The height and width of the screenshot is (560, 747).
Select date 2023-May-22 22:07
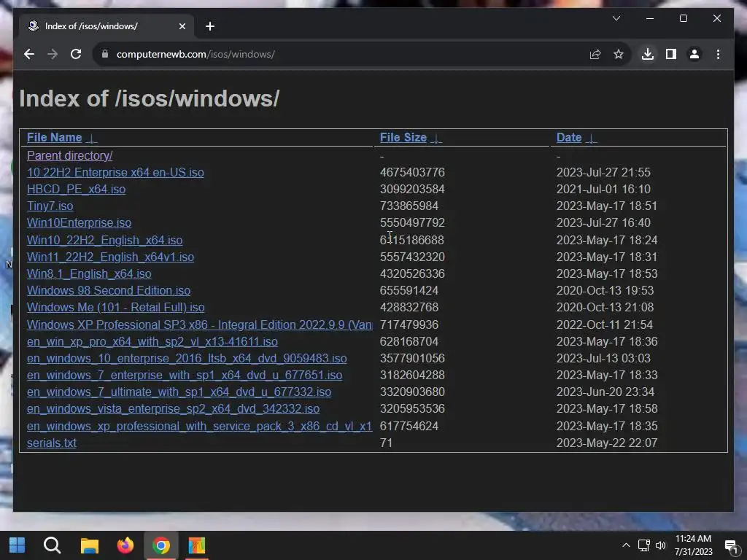(606, 443)
